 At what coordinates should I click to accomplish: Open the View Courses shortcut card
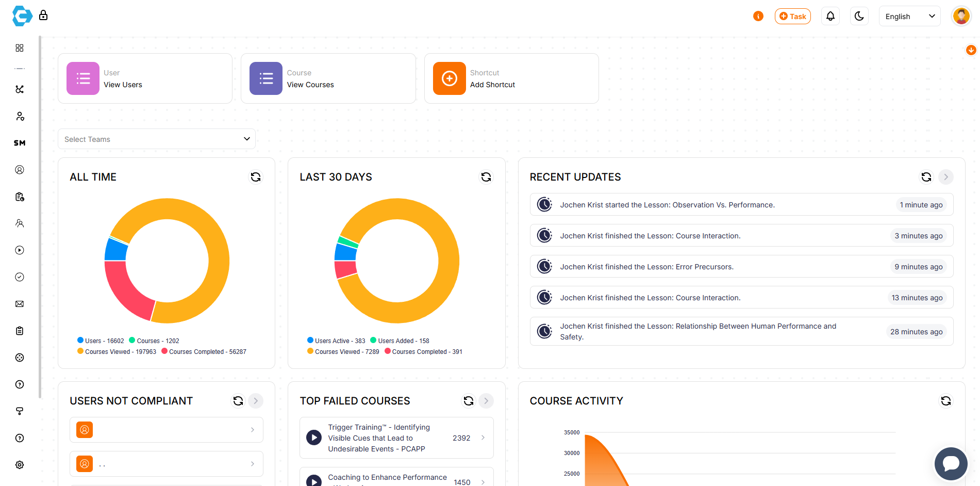click(328, 79)
